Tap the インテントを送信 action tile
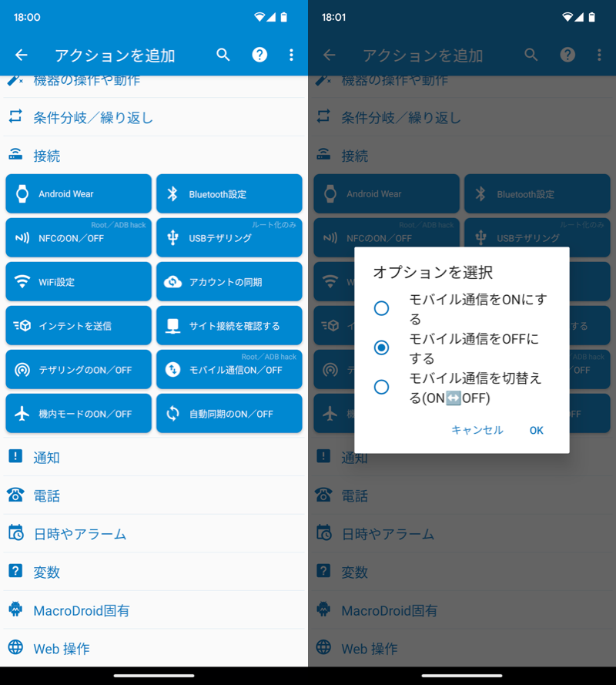Viewport: 616px width, 685px height. [x=79, y=326]
